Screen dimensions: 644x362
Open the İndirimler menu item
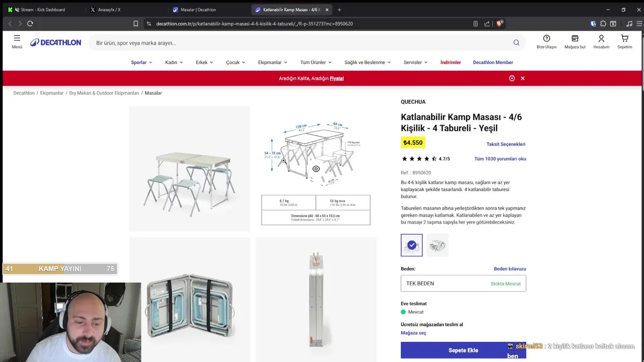pyautogui.click(x=450, y=62)
